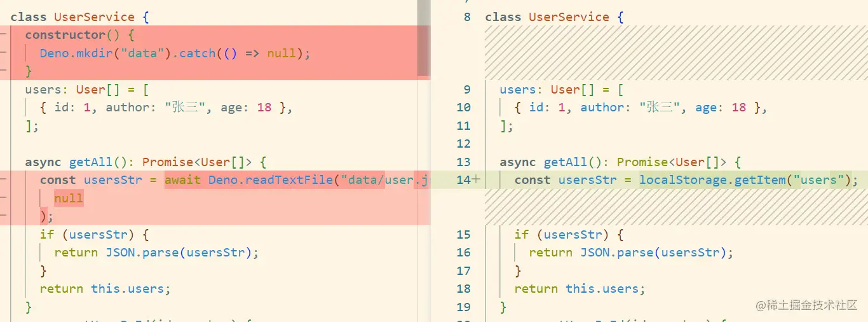Click "if (usersStr) {" on line 15
868x322 pixels.
tap(569, 235)
